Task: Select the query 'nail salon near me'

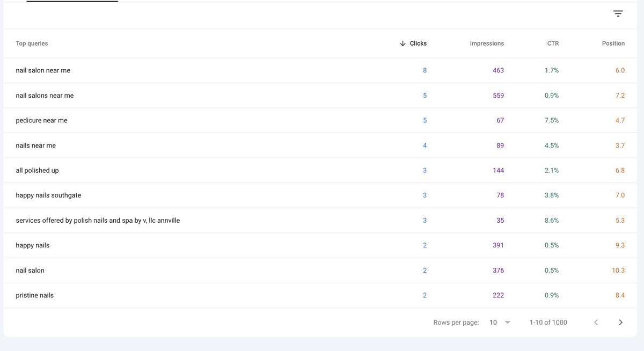Action: pos(43,70)
